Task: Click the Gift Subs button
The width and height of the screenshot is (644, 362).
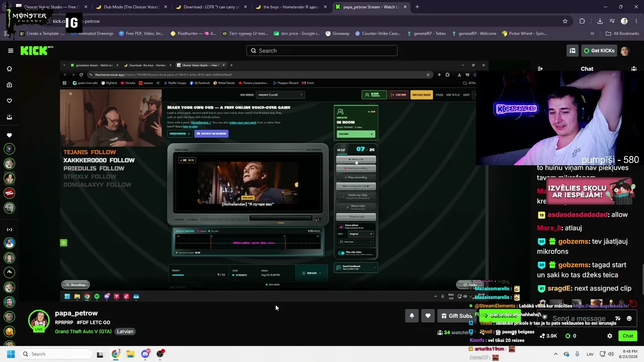Action: pos(457,316)
